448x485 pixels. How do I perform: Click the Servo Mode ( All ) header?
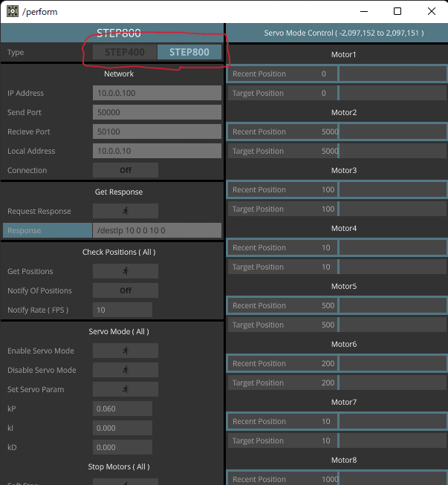tap(119, 331)
